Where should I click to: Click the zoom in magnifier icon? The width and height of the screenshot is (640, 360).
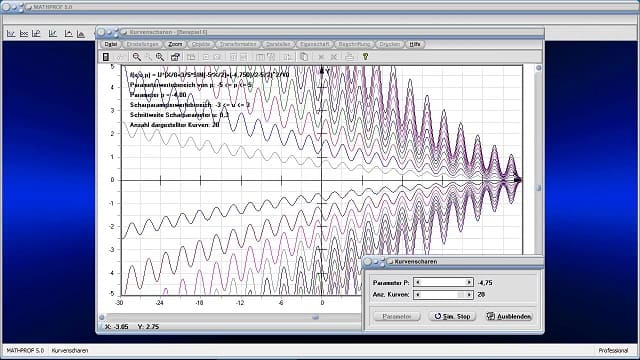(160, 57)
